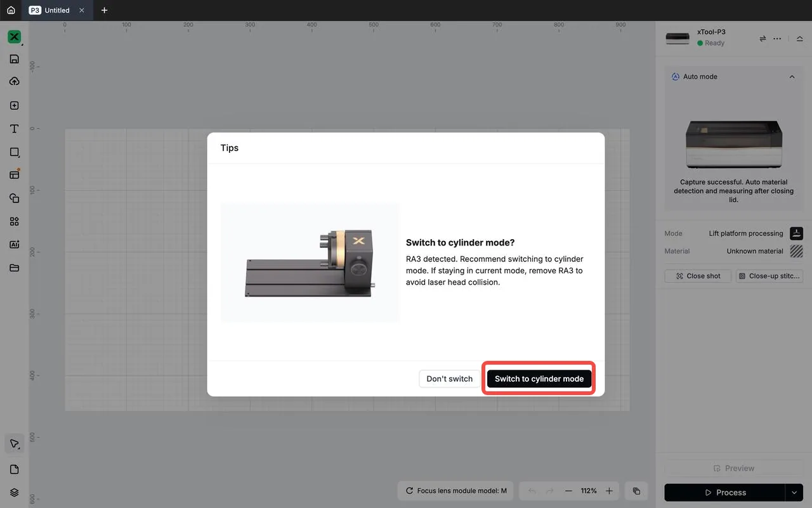Click the Undo arrow in the bottom bar
Image resolution: width=812 pixels, height=508 pixels.
[532, 491]
